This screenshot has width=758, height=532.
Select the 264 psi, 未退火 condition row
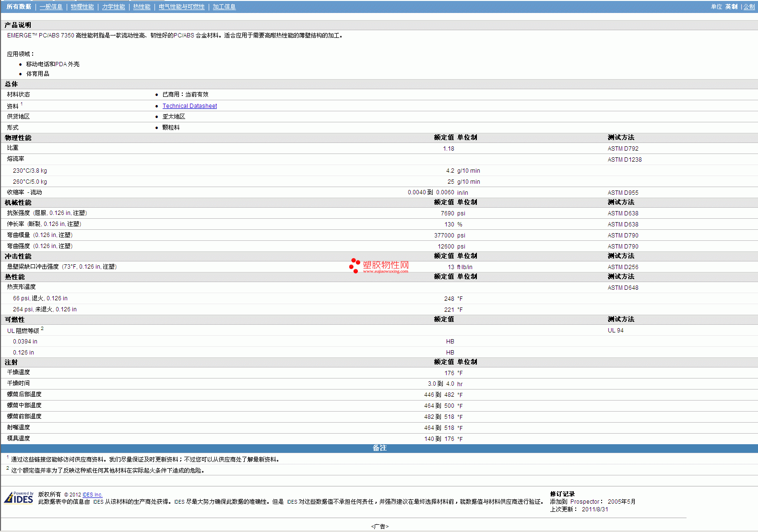click(x=45, y=309)
